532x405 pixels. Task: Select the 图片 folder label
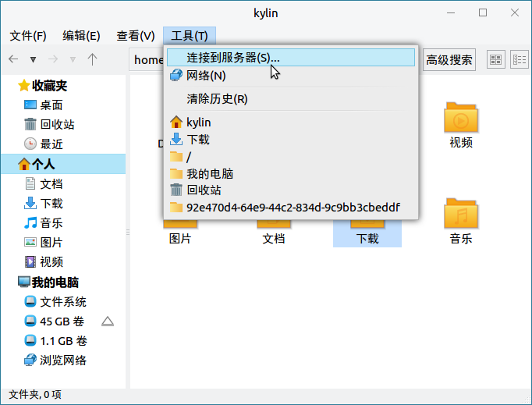(x=180, y=239)
